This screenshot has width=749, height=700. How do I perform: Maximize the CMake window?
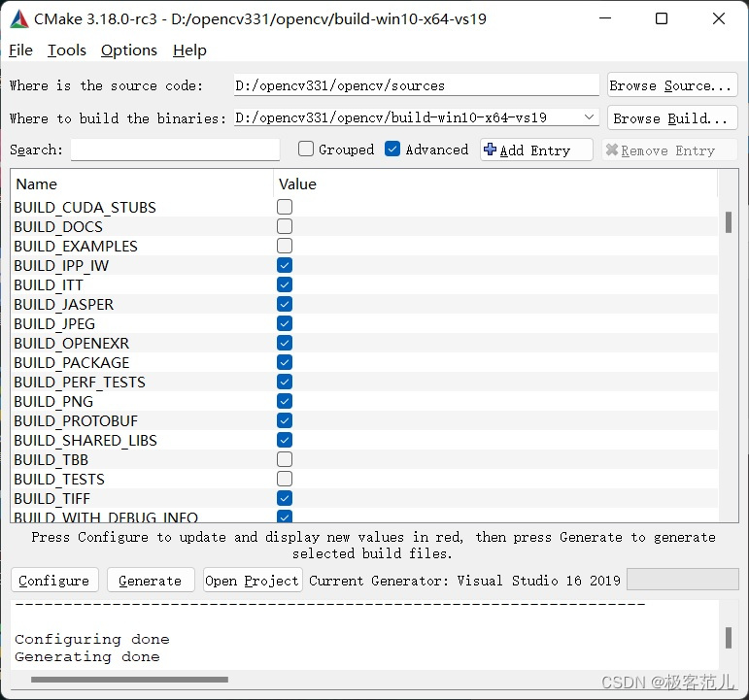tap(662, 18)
